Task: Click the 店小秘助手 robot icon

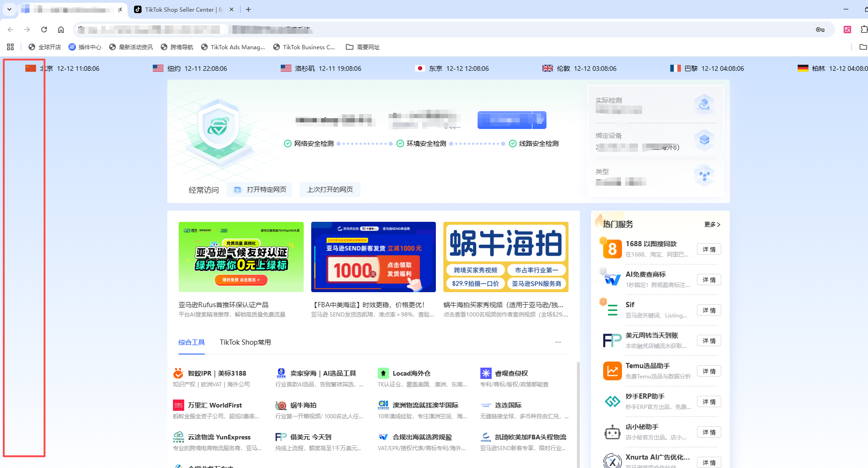Action: pyautogui.click(x=612, y=432)
